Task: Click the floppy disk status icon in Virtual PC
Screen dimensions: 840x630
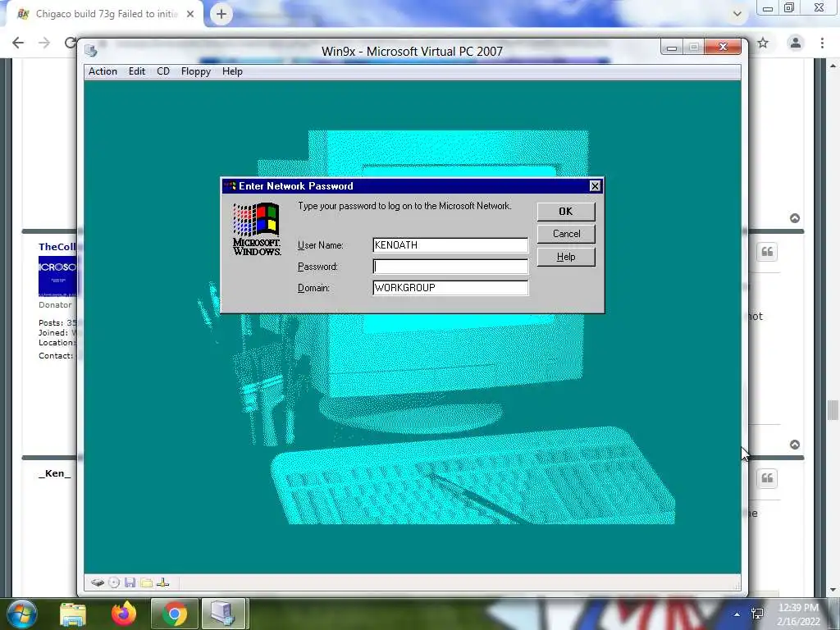Action: 130,583
